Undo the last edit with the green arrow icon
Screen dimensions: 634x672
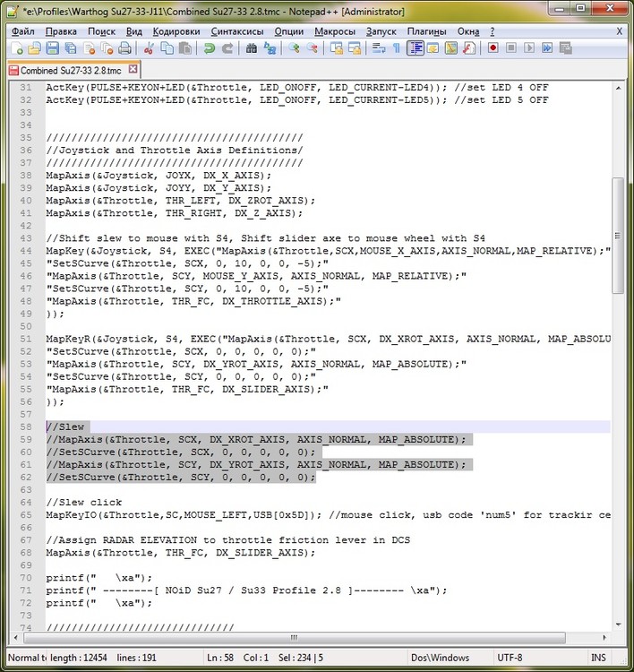click(209, 48)
